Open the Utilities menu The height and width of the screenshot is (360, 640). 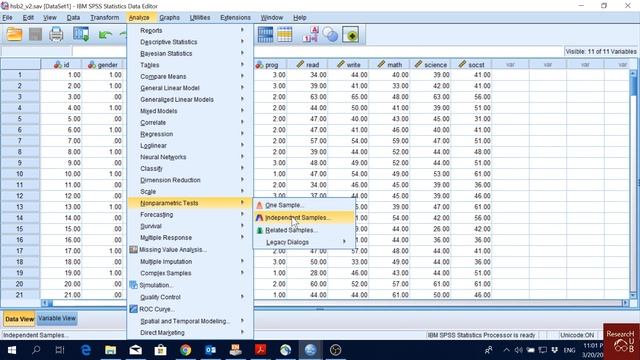coord(200,18)
